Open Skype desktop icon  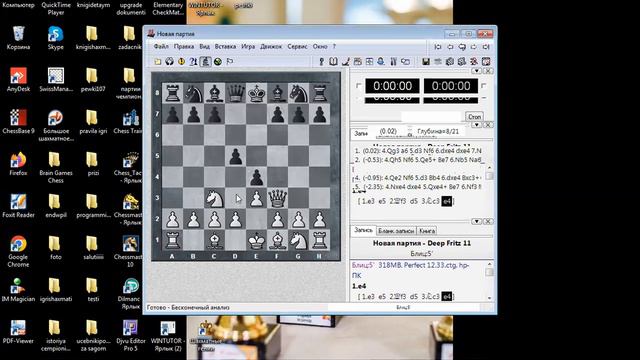pyautogui.click(x=56, y=37)
